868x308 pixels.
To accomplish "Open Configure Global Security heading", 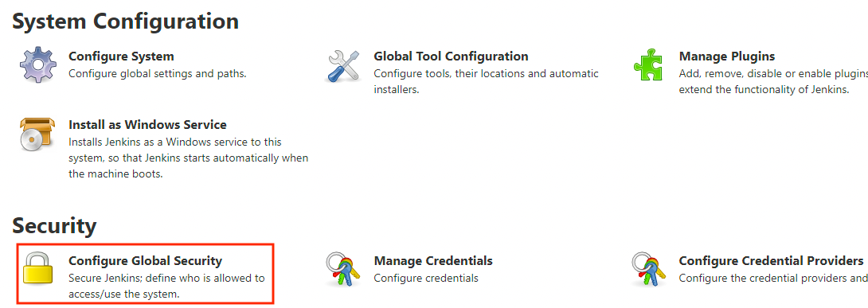I will point(145,261).
